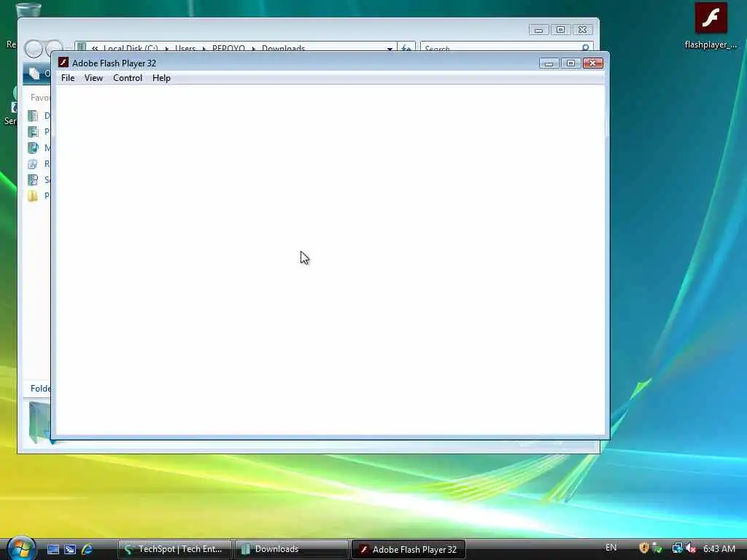Click the Searches favorite link icon in explorer
747x560 pixels.
[33, 180]
